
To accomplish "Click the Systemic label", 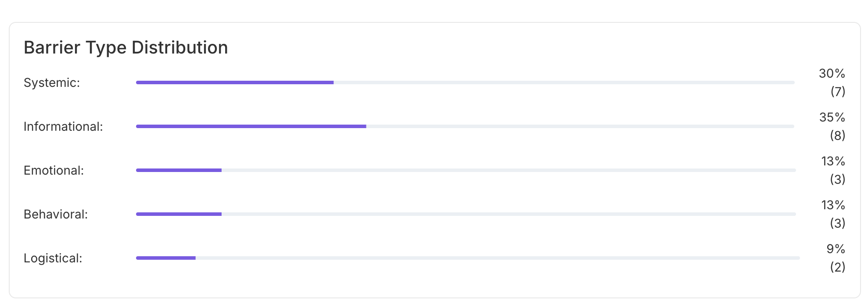I will [52, 82].
